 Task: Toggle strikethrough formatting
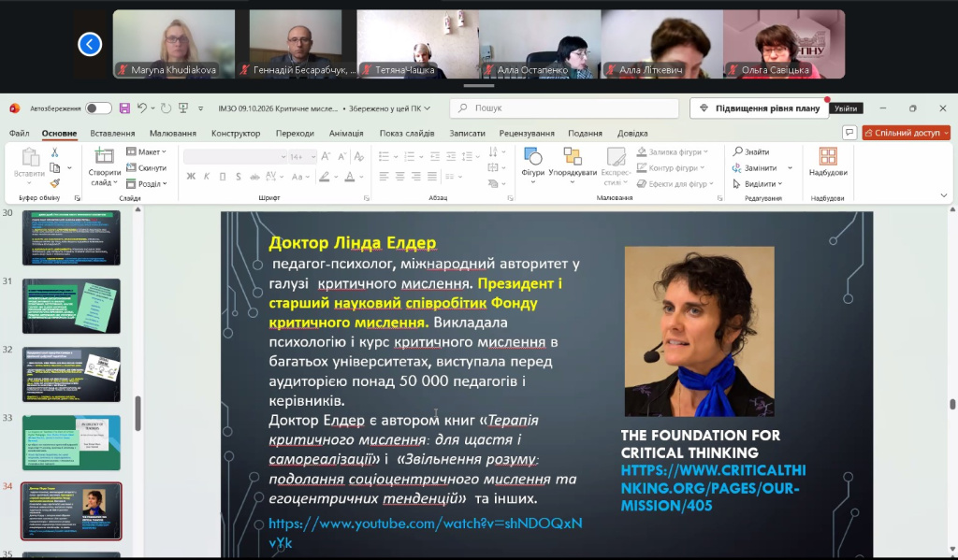[254, 177]
